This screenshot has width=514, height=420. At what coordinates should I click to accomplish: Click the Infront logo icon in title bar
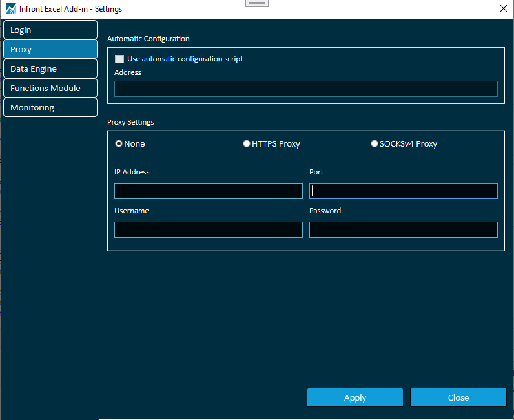click(x=11, y=9)
